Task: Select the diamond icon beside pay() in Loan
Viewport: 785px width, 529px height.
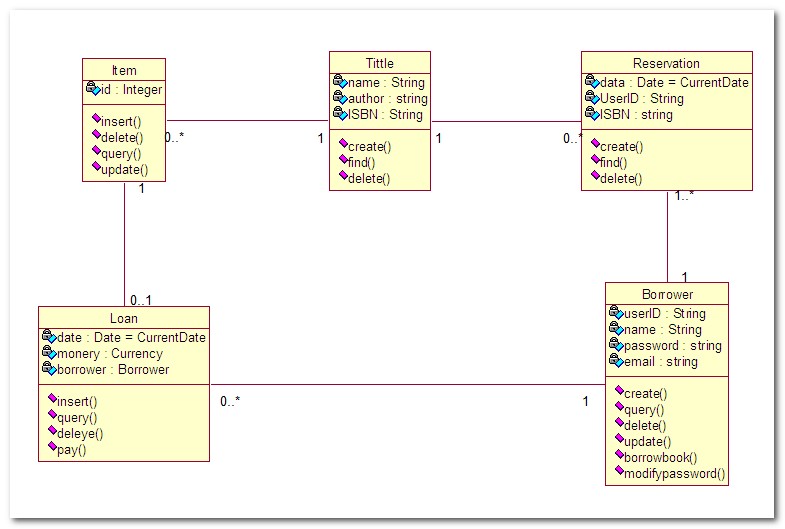Action: [x=53, y=446]
